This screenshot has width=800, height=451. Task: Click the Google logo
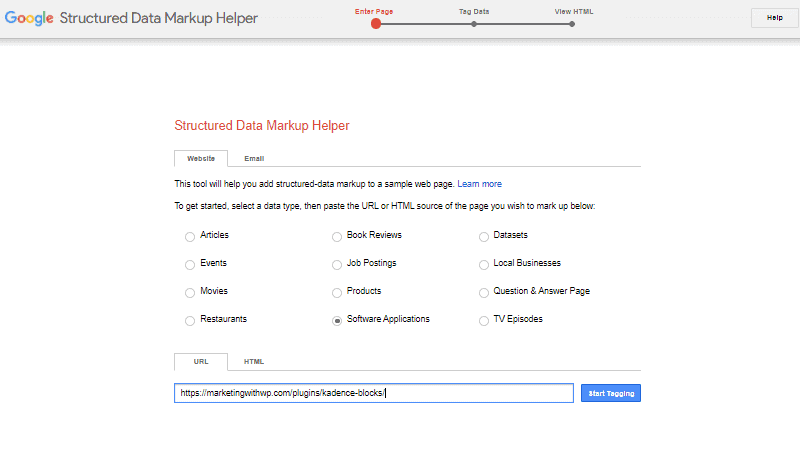[x=29, y=18]
